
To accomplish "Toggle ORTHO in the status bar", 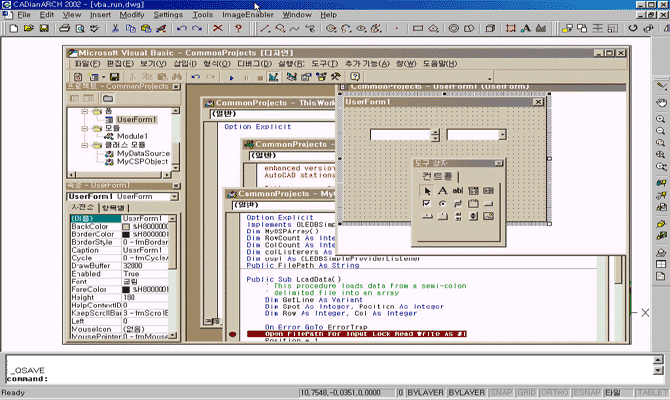I will (554, 392).
